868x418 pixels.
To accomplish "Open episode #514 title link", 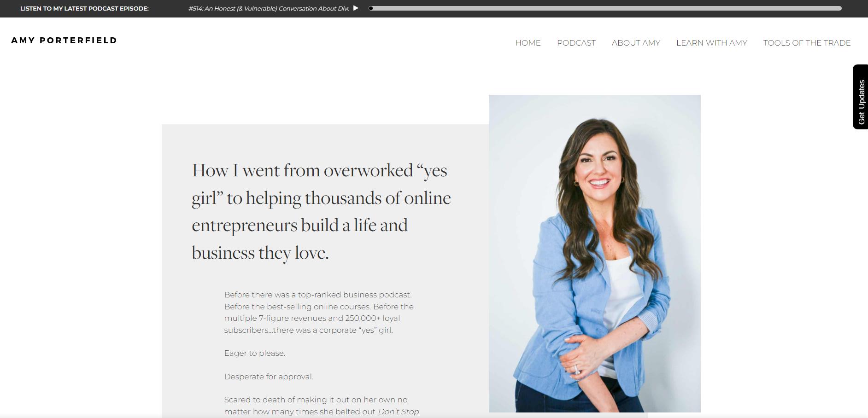I will pos(268,8).
